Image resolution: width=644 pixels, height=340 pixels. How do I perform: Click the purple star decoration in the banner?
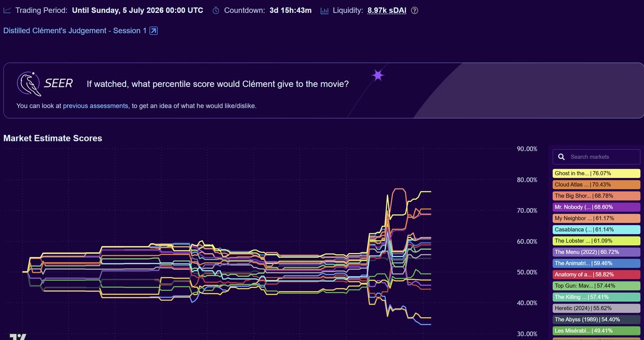point(378,76)
